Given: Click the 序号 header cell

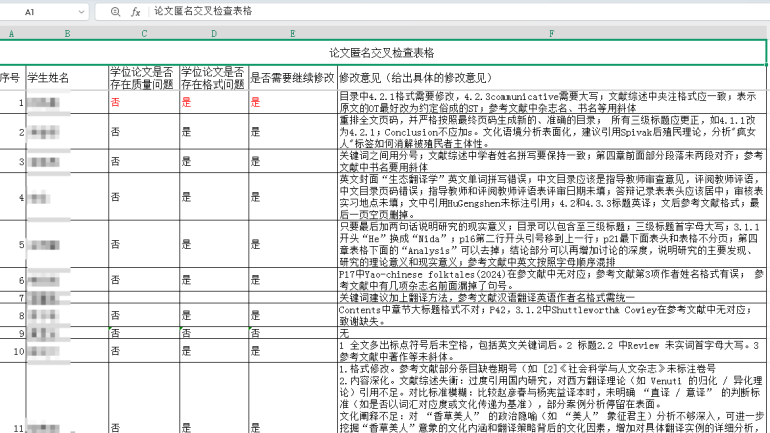Looking at the screenshot, I should (11, 77).
